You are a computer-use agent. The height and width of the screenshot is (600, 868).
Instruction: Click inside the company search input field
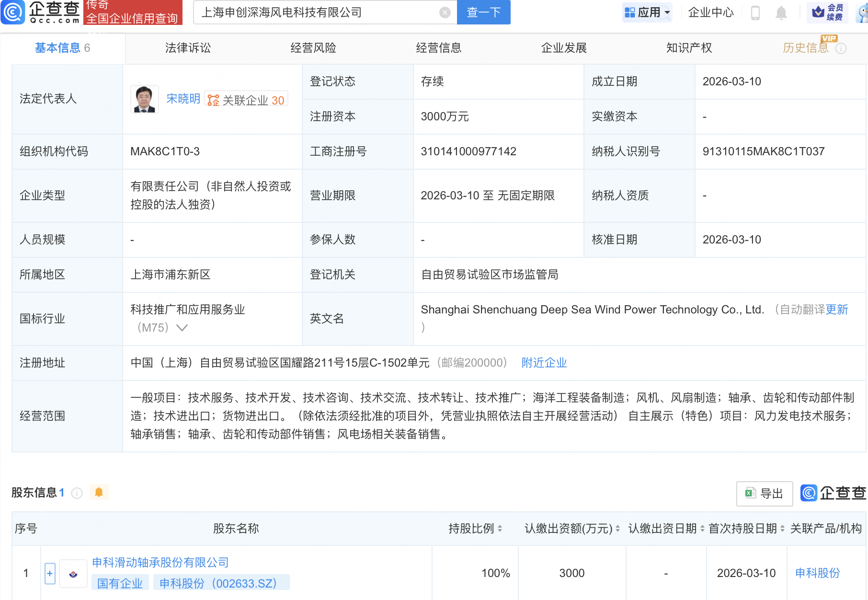click(311, 13)
